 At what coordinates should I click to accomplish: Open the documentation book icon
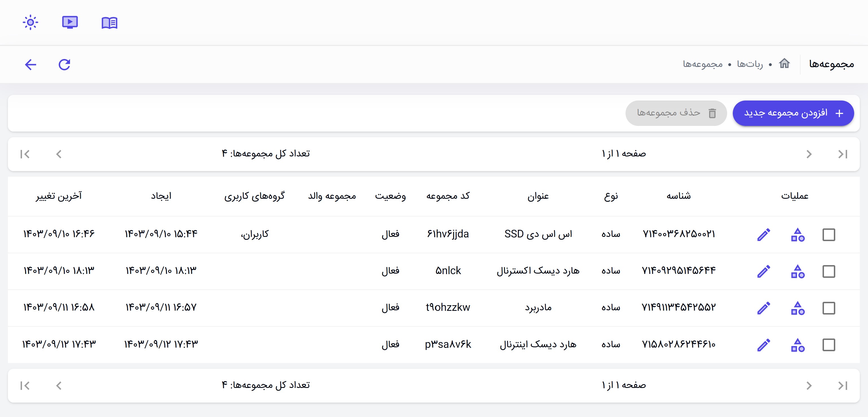click(x=110, y=23)
